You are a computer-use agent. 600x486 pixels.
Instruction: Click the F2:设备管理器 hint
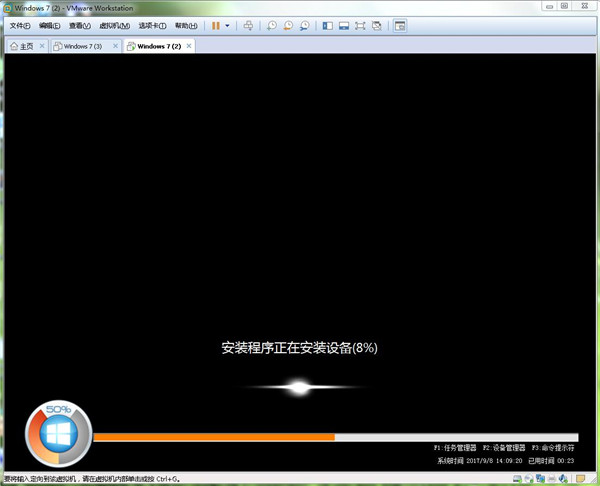coord(504,448)
